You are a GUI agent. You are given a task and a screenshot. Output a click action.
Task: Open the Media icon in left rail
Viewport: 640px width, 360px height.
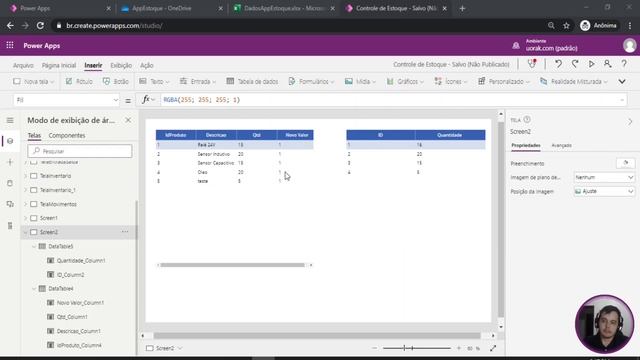[10, 204]
